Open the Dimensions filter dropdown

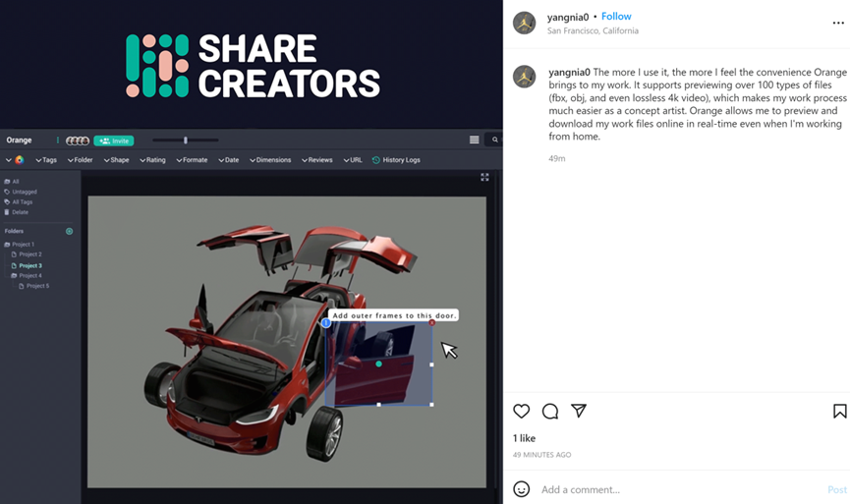[270, 160]
